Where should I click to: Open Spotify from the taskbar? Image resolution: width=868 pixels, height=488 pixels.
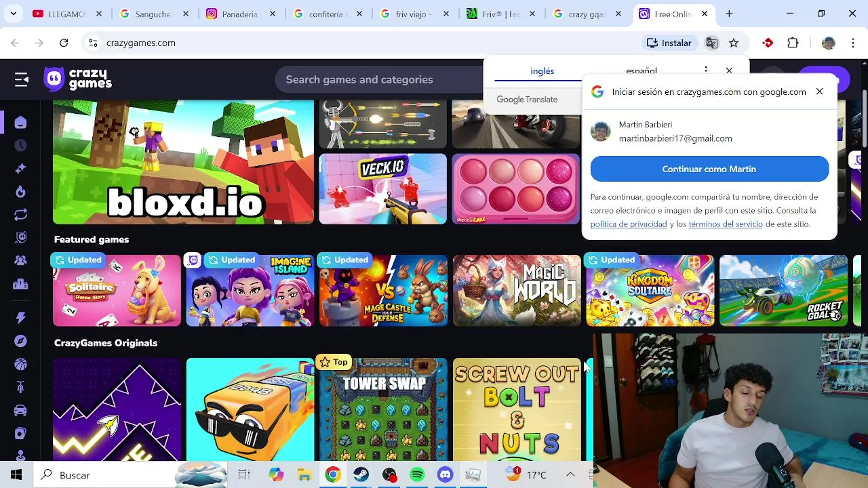click(x=417, y=475)
